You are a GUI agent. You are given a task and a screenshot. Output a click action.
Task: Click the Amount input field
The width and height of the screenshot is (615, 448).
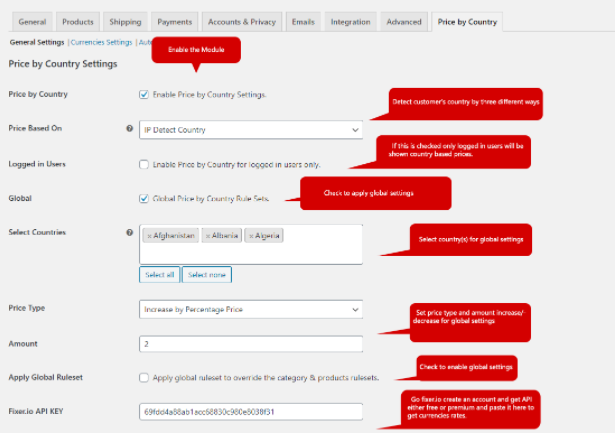[251, 344]
